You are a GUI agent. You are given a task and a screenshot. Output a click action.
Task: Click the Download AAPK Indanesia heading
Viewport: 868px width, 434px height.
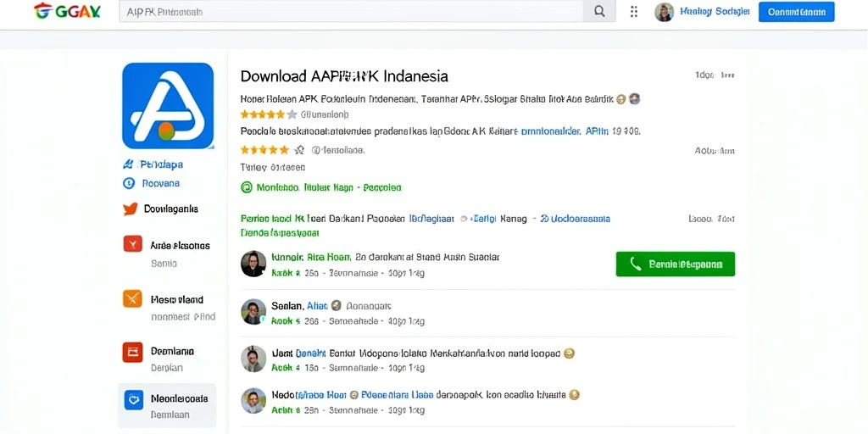click(344, 75)
